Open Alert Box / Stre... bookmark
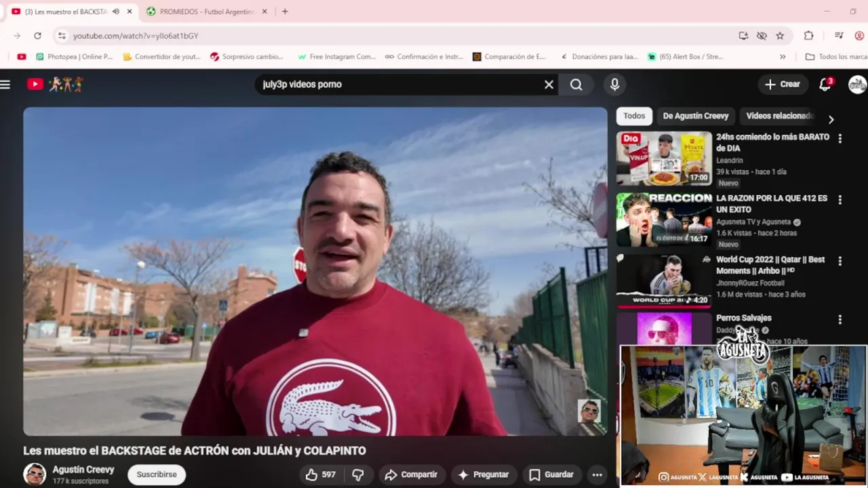Image resolution: width=868 pixels, height=488 pixels. click(x=686, y=57)
